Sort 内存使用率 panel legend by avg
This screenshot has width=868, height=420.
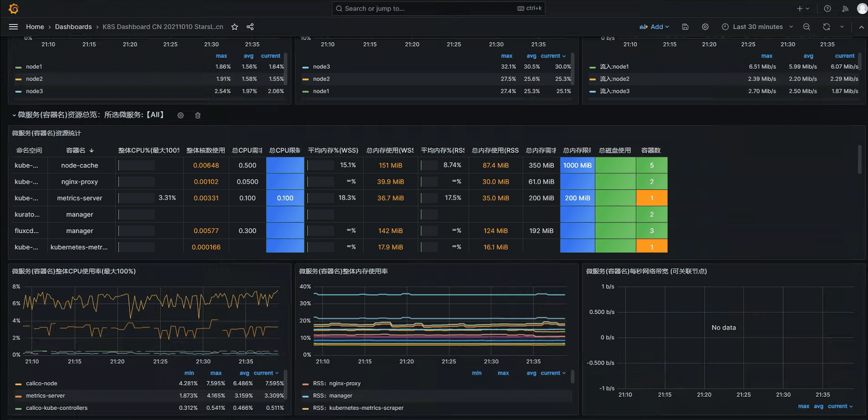point(531,373)
